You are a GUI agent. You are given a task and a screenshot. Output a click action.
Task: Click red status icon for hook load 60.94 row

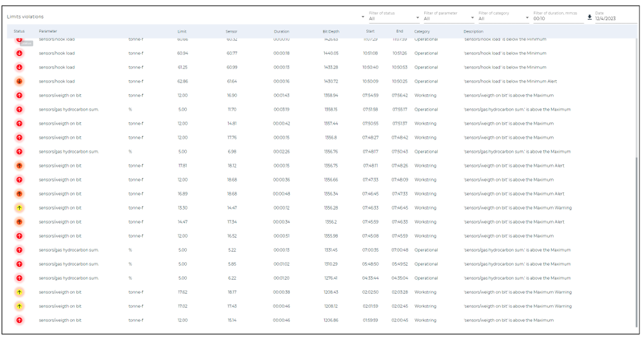19,53
